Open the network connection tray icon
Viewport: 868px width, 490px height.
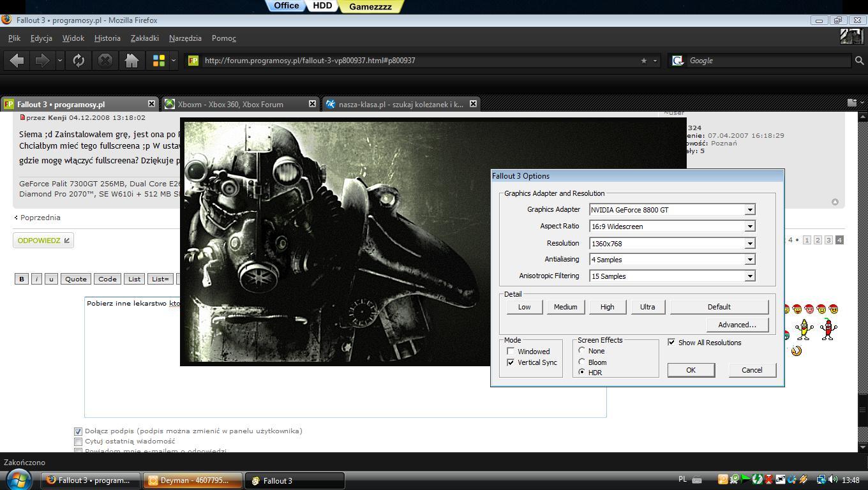pos(822,479)
